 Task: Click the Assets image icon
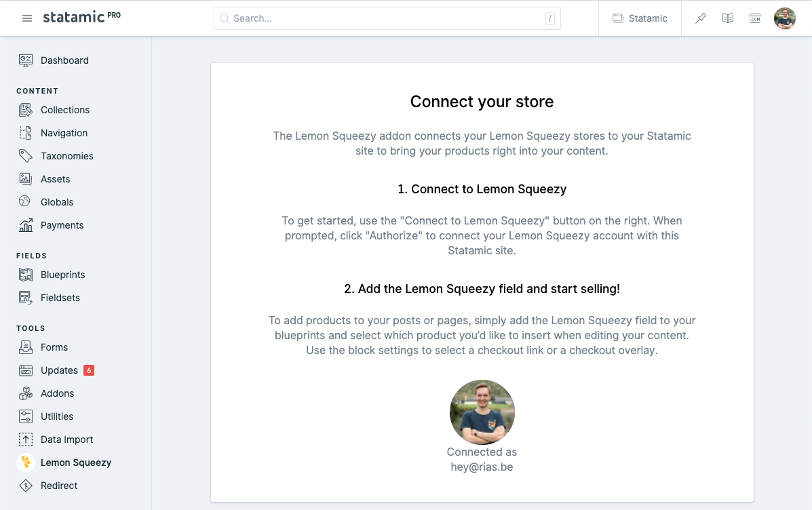click(x=25, y=179)
